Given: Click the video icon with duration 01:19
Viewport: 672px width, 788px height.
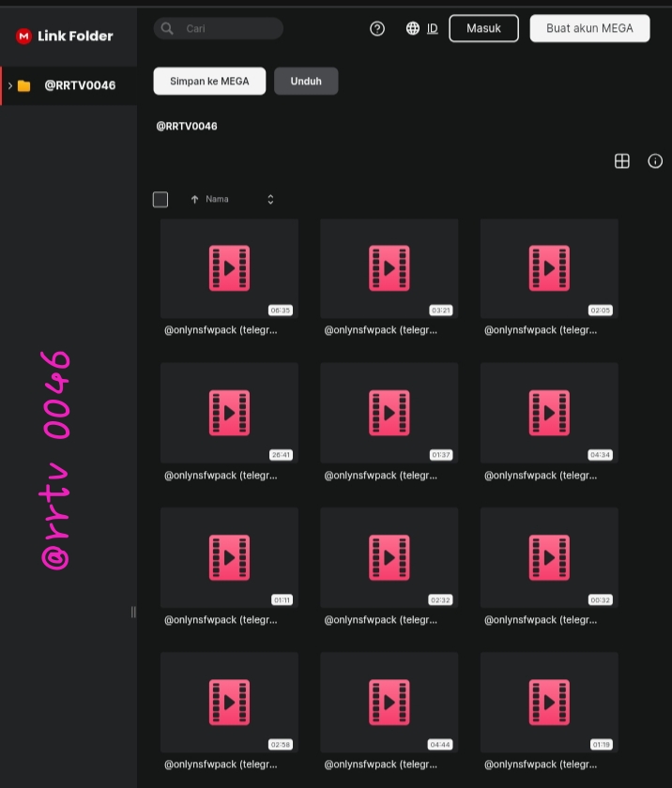Looking at the screenshot, I should point(549,703).
